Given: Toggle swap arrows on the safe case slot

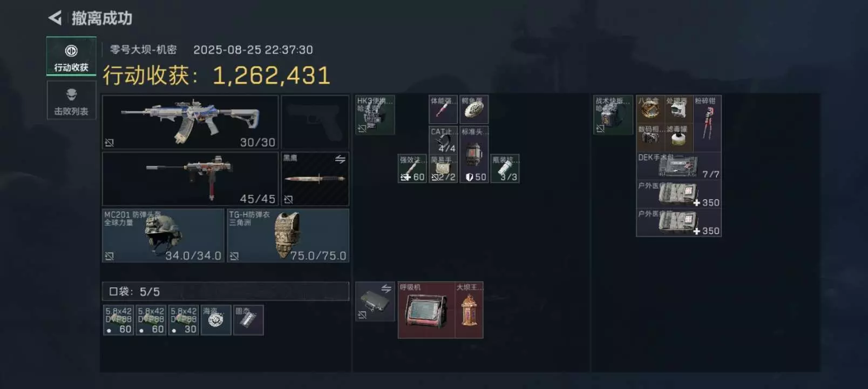Looking at the screenshot, I should coord(386,289).
